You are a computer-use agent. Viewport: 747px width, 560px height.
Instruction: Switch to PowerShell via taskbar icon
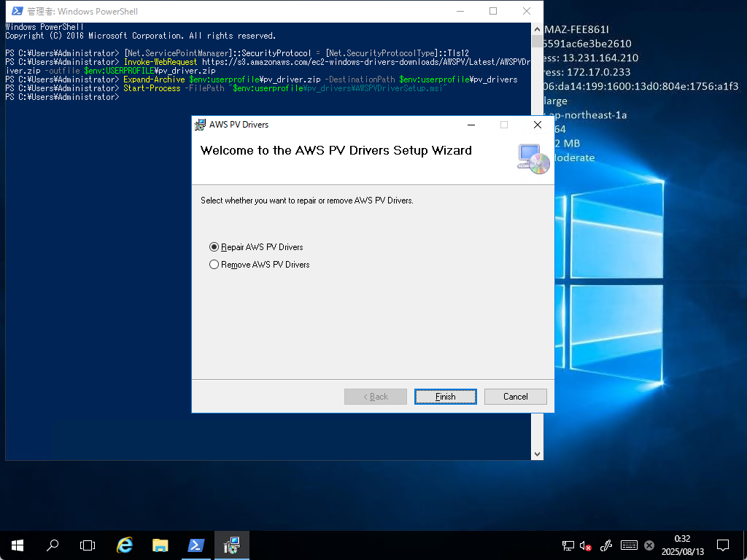196,545
